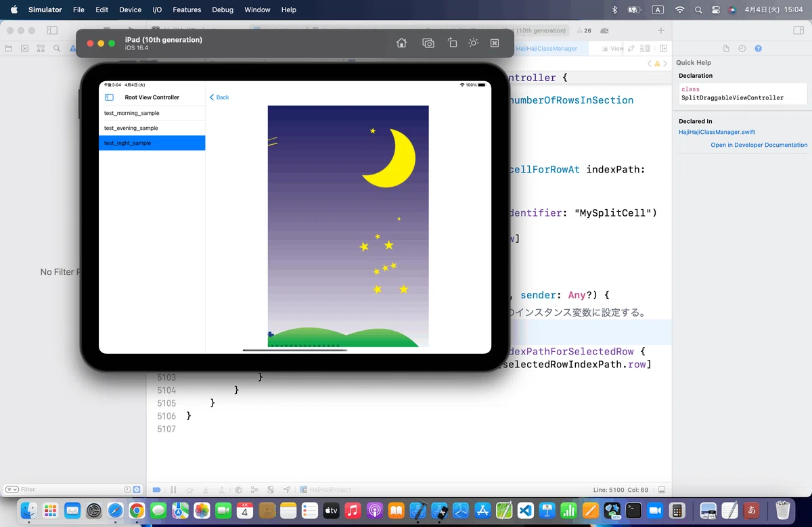Show recent files filter clock icon
The width and height of the screenshot is (812, 527).
[x=127, y=489]
